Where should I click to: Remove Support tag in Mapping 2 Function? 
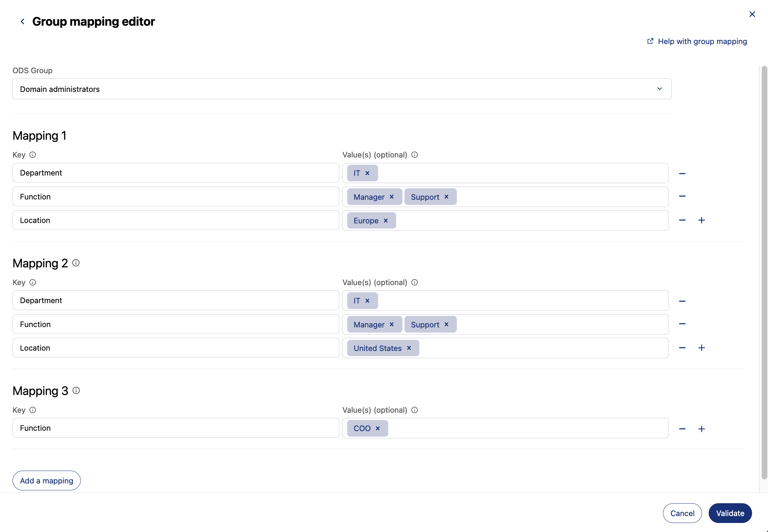446,324
